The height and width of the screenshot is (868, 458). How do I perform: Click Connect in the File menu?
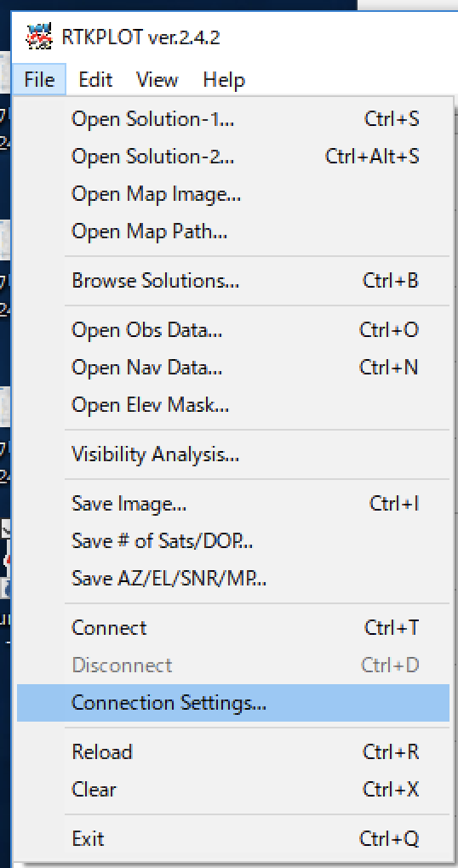(x=233, y=628)
